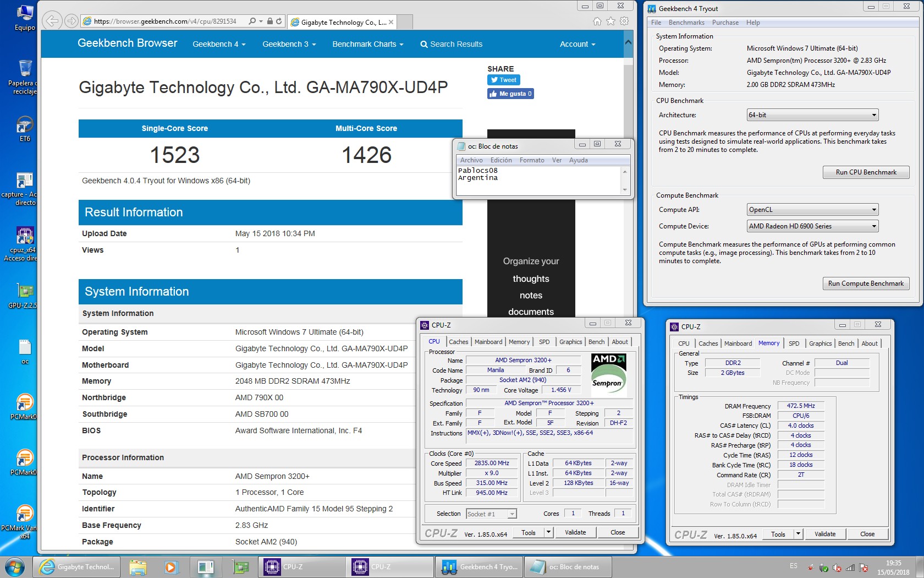
Task: Click the IE favorites star icon
Action: [x=610, y=21]
